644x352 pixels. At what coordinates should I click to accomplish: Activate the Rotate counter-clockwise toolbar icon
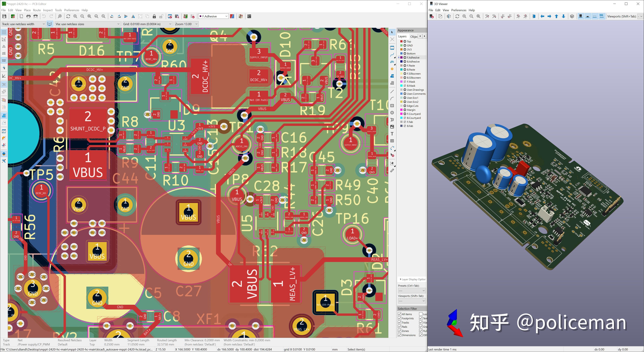[x=112, y=16]
